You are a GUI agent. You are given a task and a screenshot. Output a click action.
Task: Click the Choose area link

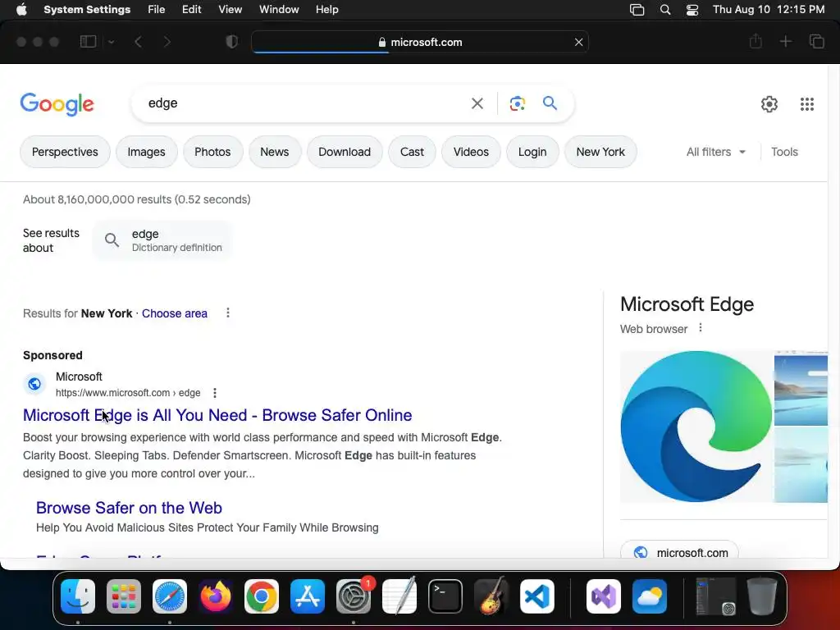coord(175,313)
